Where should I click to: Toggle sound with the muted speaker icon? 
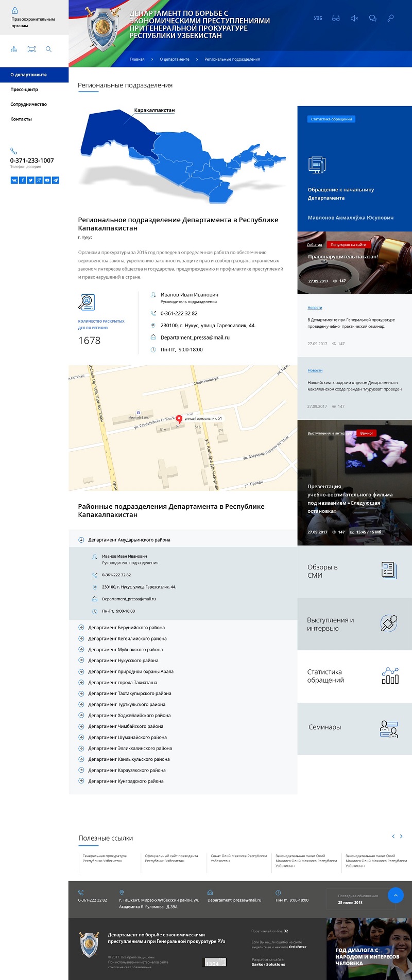click(x=354, y=19)
